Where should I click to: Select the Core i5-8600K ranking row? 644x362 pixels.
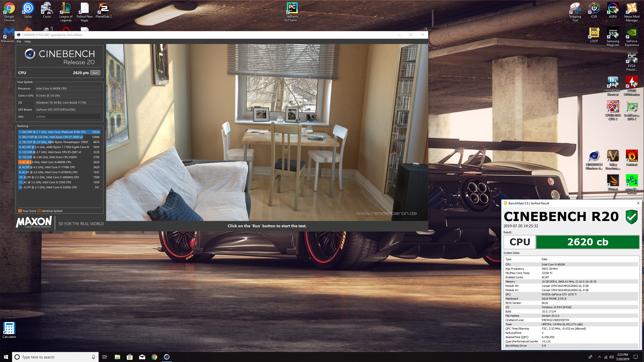coord(59,162)
